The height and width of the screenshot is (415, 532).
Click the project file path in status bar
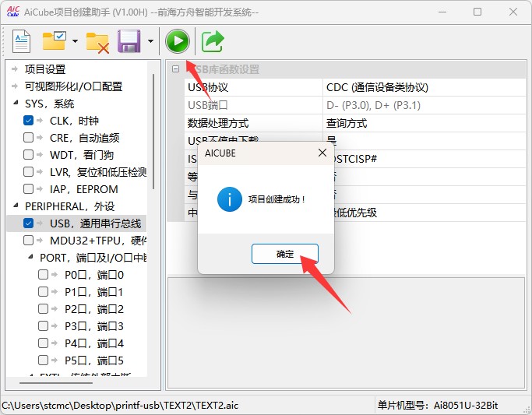click(x=120, y=406)
